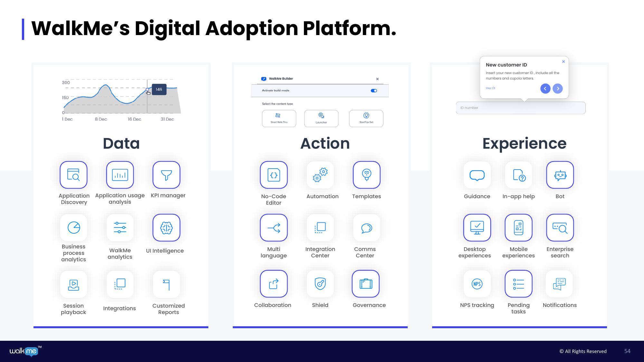
Task: Toggle the Activate build mode switch
Action: tap(374, 91)
